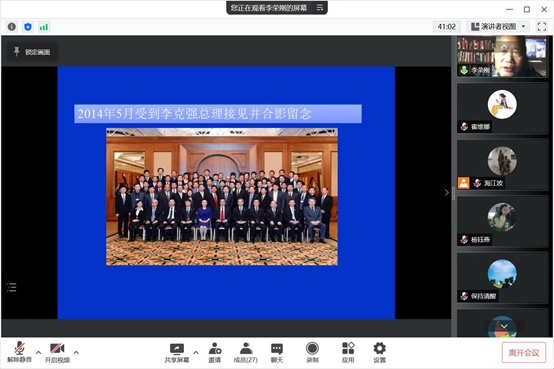Click the 离开会议 leave meeting button
This screenshot has width=554, height=369.
[x=524, y=352]
